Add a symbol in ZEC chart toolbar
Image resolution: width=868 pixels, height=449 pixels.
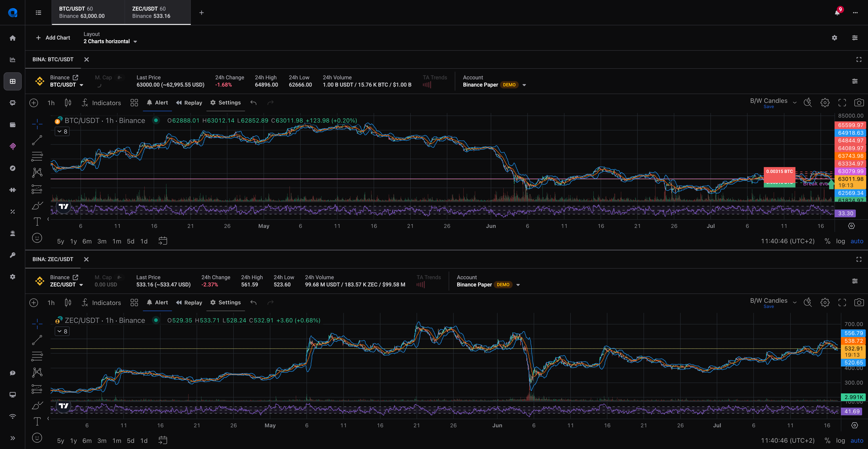pos(34,303)
